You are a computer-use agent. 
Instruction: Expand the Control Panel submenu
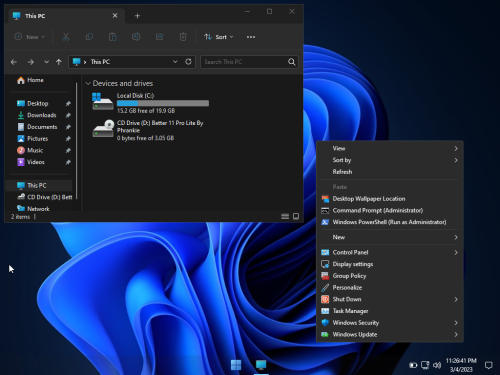390,252
